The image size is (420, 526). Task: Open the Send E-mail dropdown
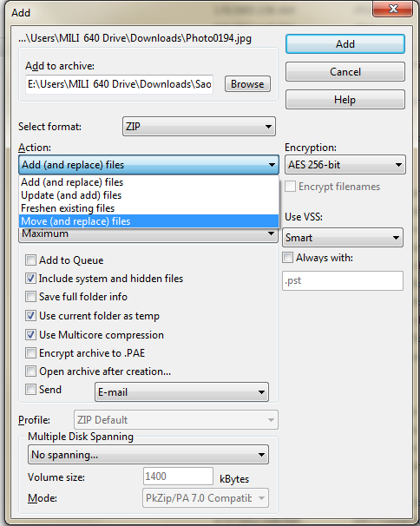pyautogui.click(x=181, y=391)
